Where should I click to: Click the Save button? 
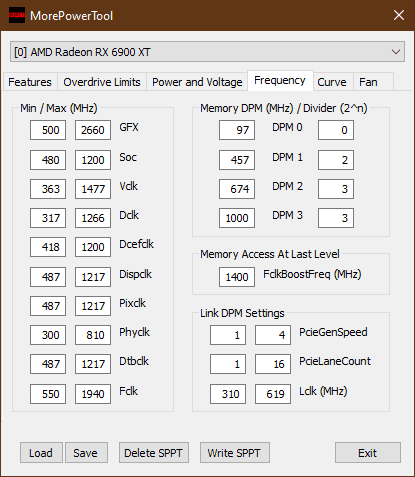click(x=86, y=453)
